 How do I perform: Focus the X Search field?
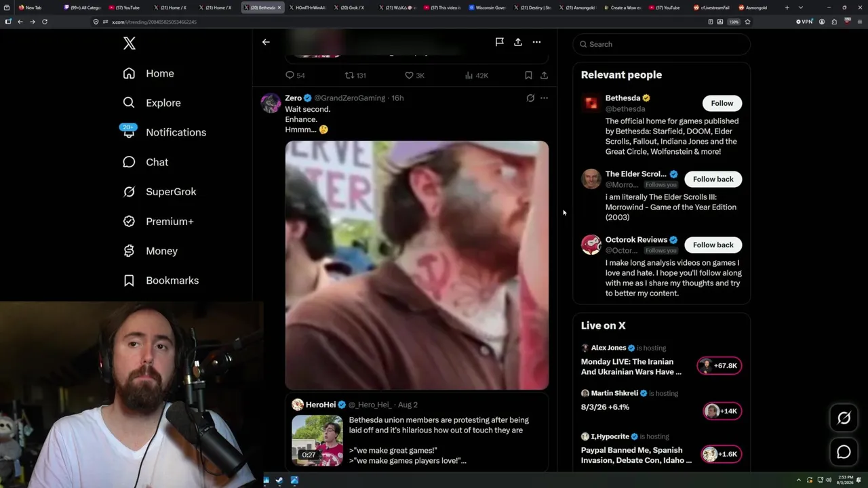click(661, 44)
